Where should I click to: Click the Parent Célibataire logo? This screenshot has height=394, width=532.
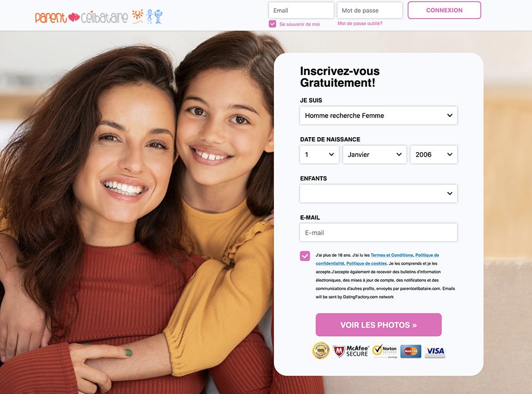click(99, 16)
